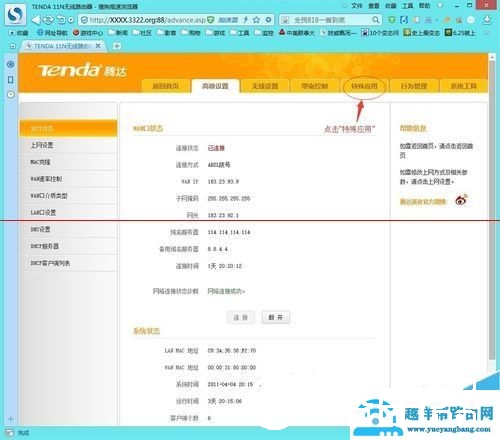Open the 购物 bookmark folder
Image resolution: width=500 pixels, height=440 pixels.
click(191, 33)
